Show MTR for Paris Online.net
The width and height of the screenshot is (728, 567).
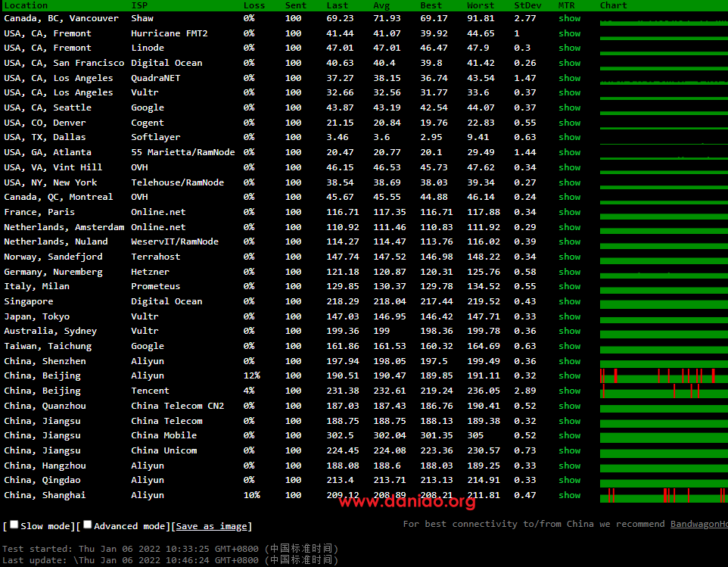tap(569, 212)
